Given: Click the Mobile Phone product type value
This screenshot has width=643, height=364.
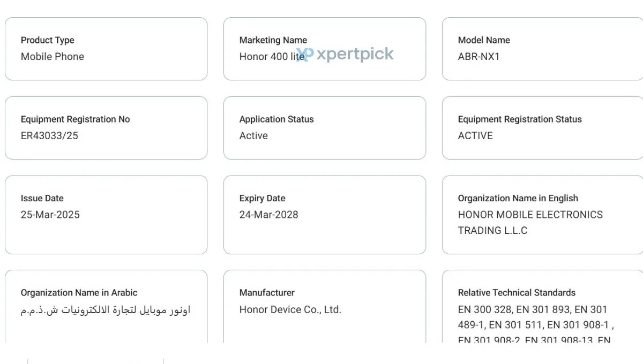Looking at the screenshot, I should 53,57.
